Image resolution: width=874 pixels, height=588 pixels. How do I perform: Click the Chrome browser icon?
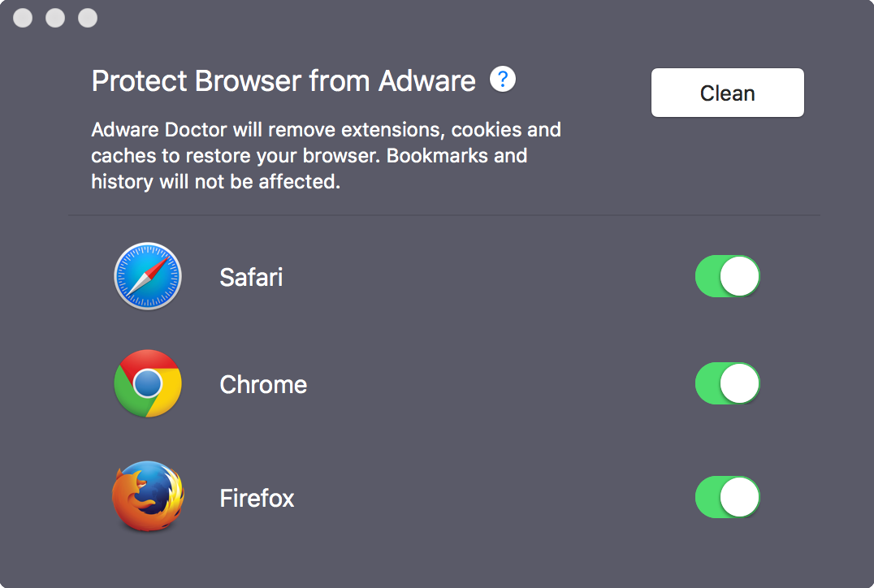147,383
